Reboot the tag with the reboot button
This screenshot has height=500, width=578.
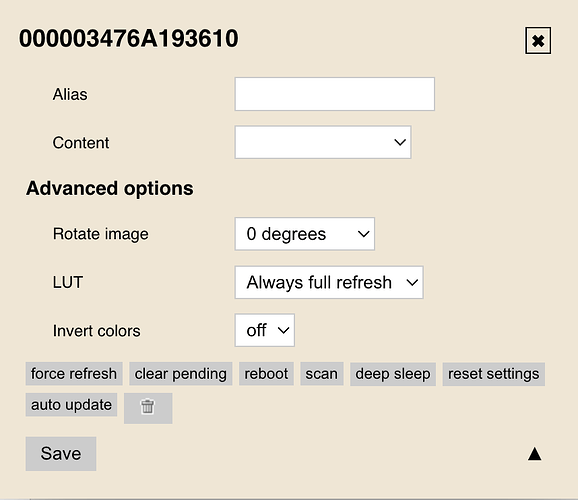coord(266,374)
